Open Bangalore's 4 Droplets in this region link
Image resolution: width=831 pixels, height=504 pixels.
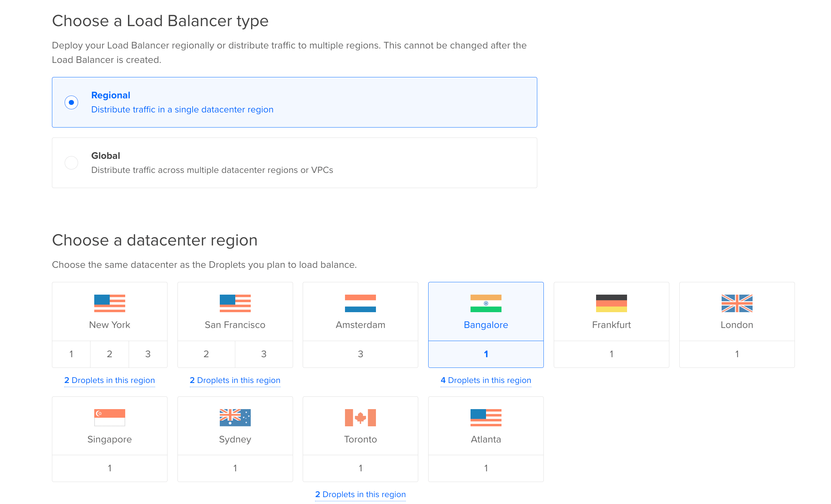486,380
